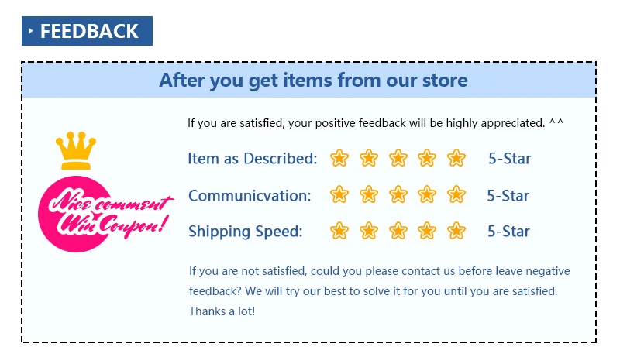The height and width of the screenshot is (364, 620).
Task: Select first star for Item as Described
Action: (x=339, y=158)
